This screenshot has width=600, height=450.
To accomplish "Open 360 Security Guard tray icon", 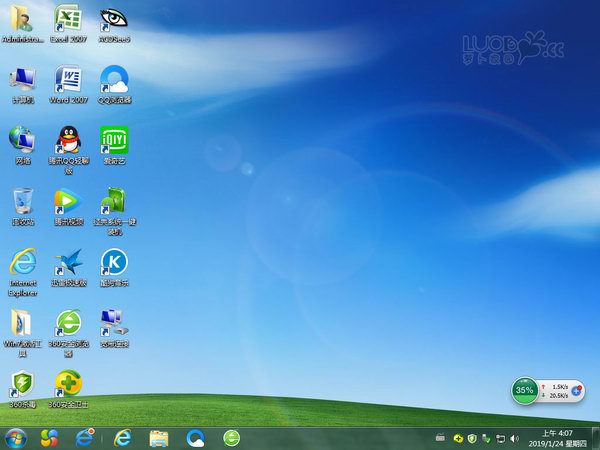I will pyautogui.click(x=458, y=439).
